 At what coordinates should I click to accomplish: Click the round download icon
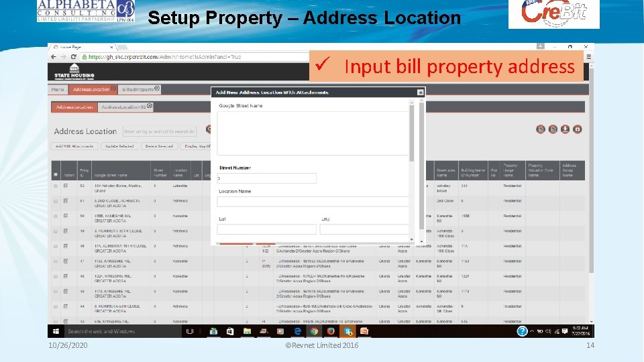click(565, 129)
